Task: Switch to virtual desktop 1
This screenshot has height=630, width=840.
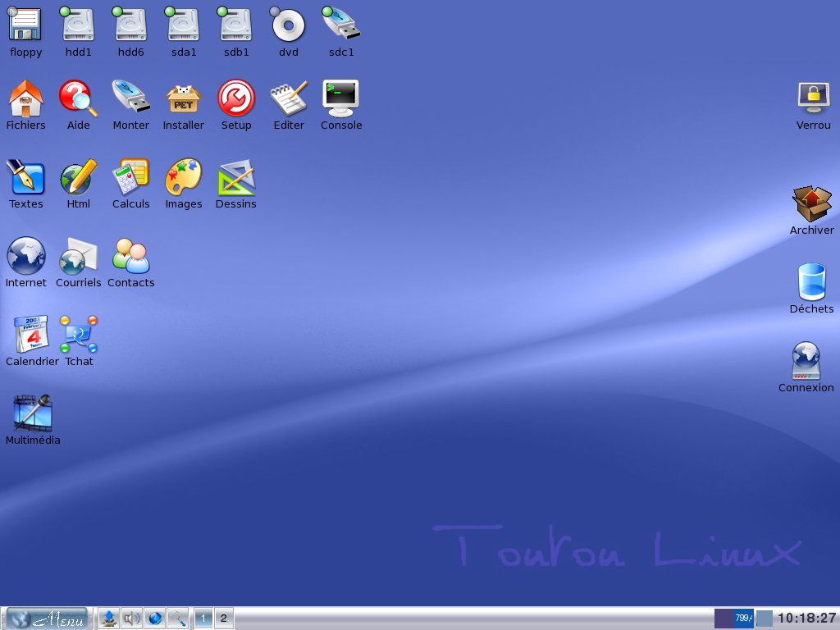Action: pyautogui.click(x=203, y=619)
